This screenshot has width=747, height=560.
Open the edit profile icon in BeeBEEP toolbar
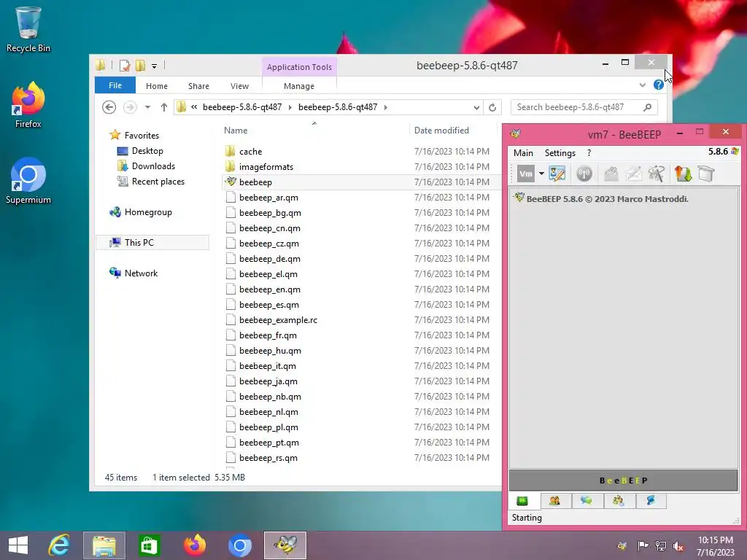[x=557, y=174]
